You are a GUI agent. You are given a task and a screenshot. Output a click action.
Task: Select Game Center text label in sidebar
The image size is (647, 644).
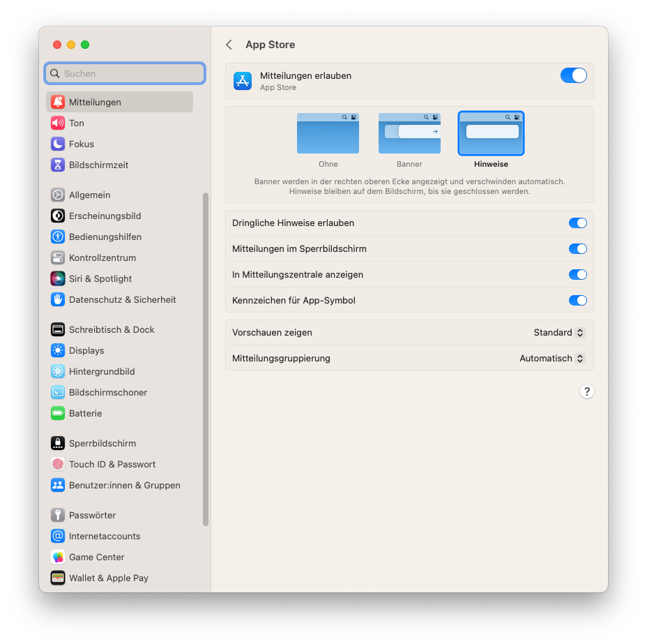click(x=96, y=557)
